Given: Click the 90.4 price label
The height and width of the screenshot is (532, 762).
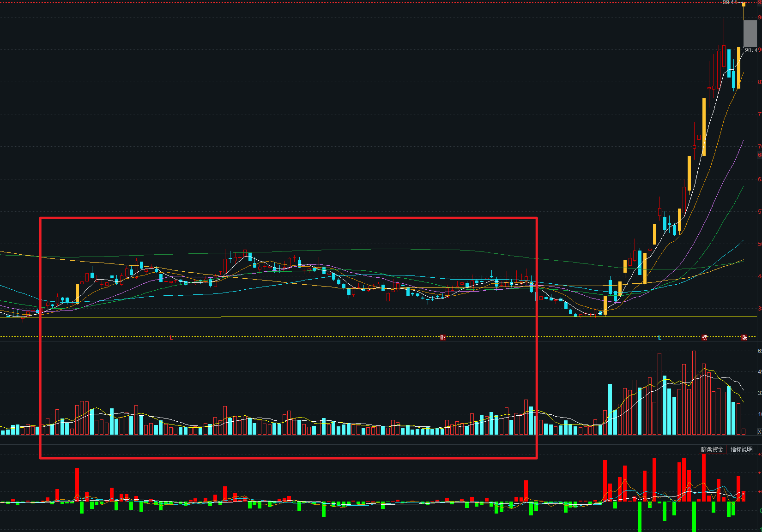Looking at the screenshot, I should (x=750, y=50).
